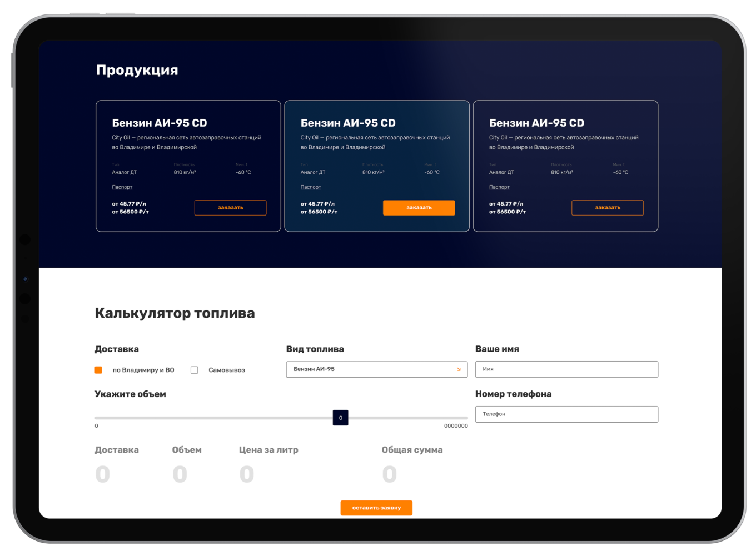Click first card title Бензин АИ-95 CD
The width and height of the screenshot is (756, 551).
click(160, 123)
